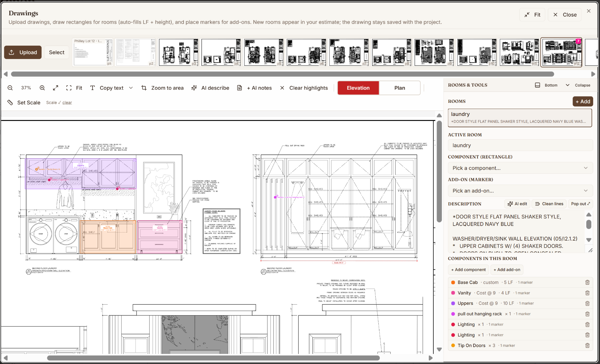The width and height of the screenshot is (600, 364).
Task: Pop out the description editor
Action: click(580, 204)
